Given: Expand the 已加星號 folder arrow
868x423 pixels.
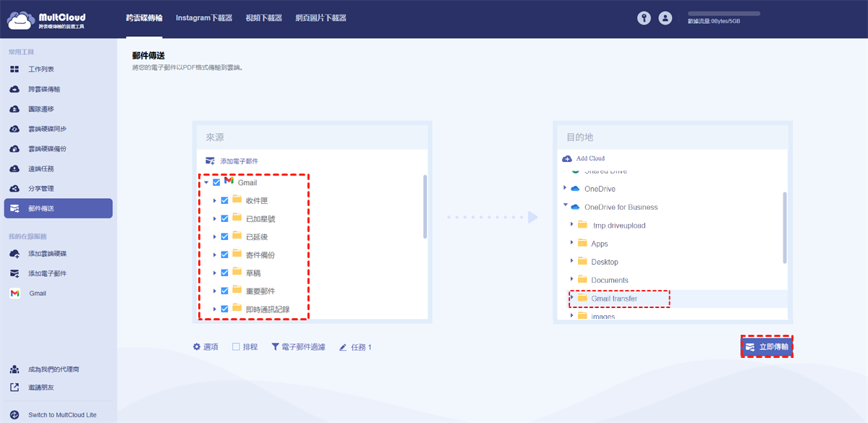Looking at the screenshot, I should [x=215, y=218].
